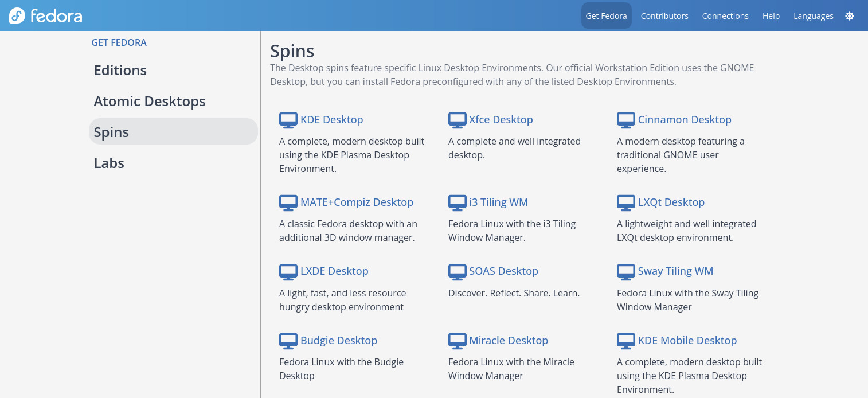Click the Fedora logo in the header

[x=46, y=15]
